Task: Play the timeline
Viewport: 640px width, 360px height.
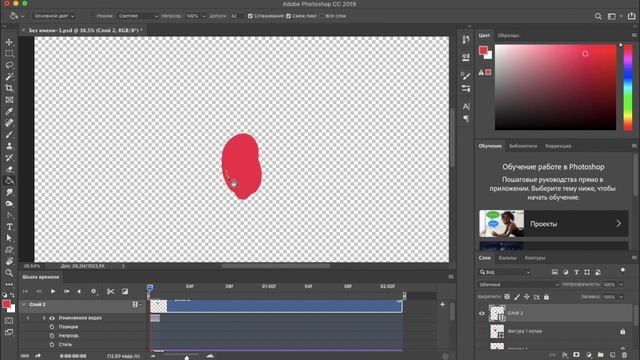Action: 53,291
